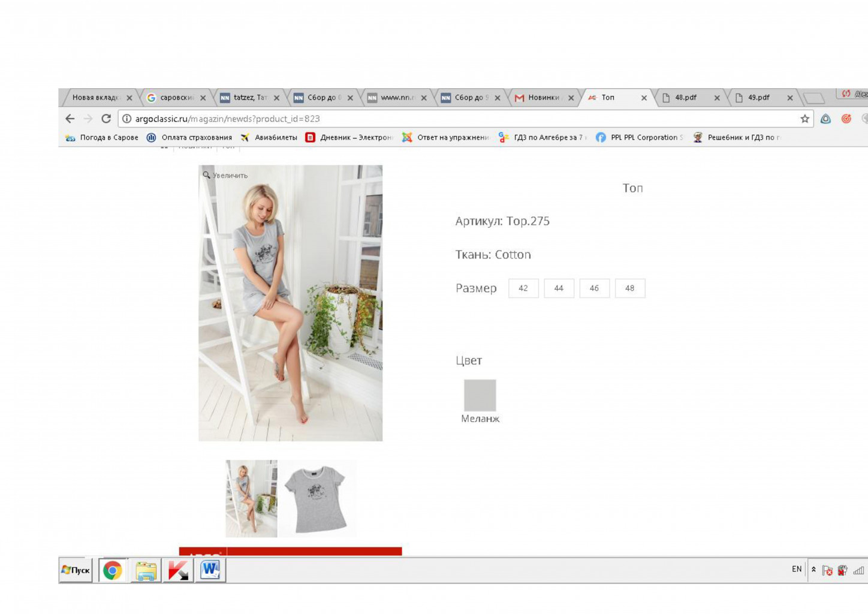Open the Пуск start menu

76,570
